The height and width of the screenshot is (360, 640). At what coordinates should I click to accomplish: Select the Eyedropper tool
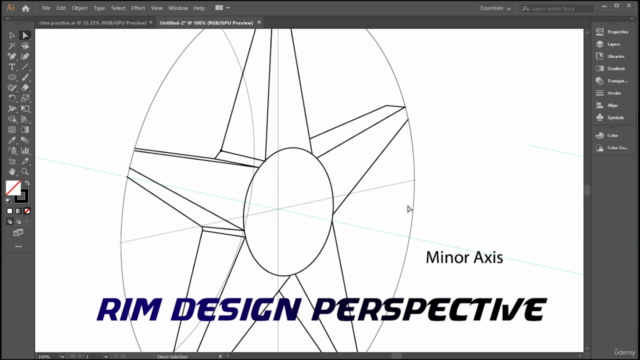coord(12,140)
